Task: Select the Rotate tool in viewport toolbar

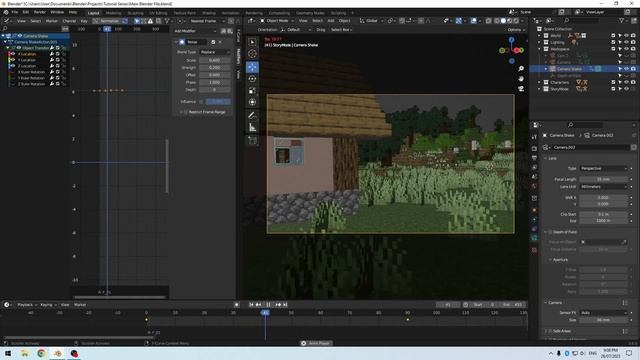Action: [252, 79]
